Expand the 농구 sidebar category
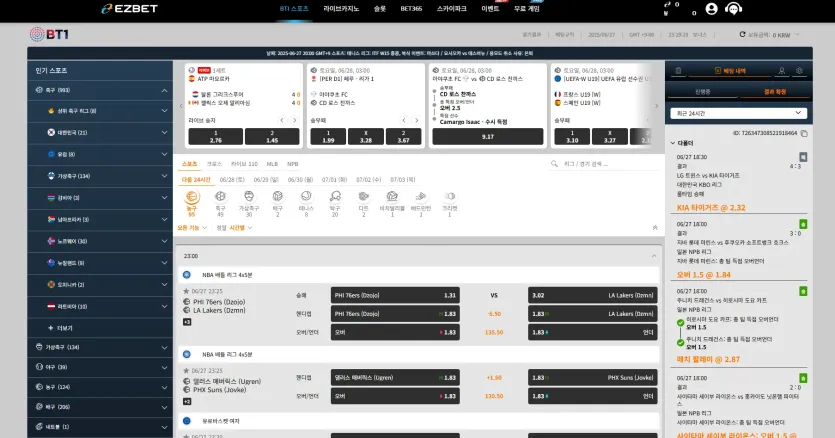835x438 pixels. (x=165, y=387)
